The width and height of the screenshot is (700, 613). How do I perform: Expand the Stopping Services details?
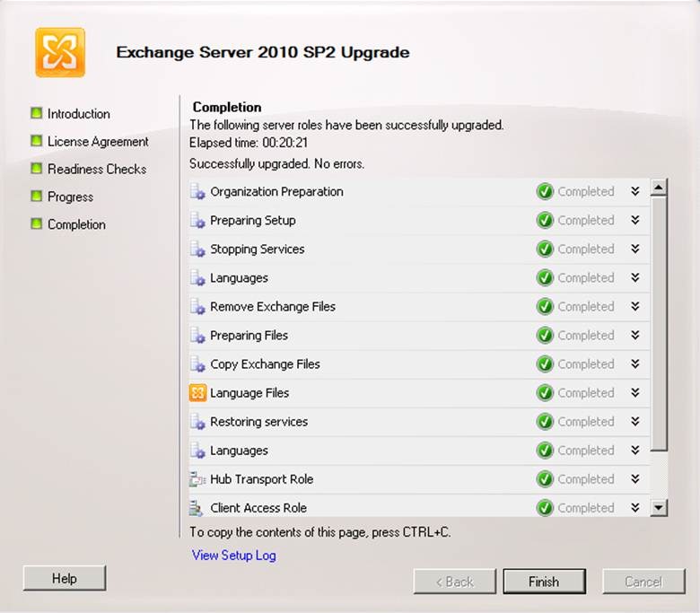point(635,249)
